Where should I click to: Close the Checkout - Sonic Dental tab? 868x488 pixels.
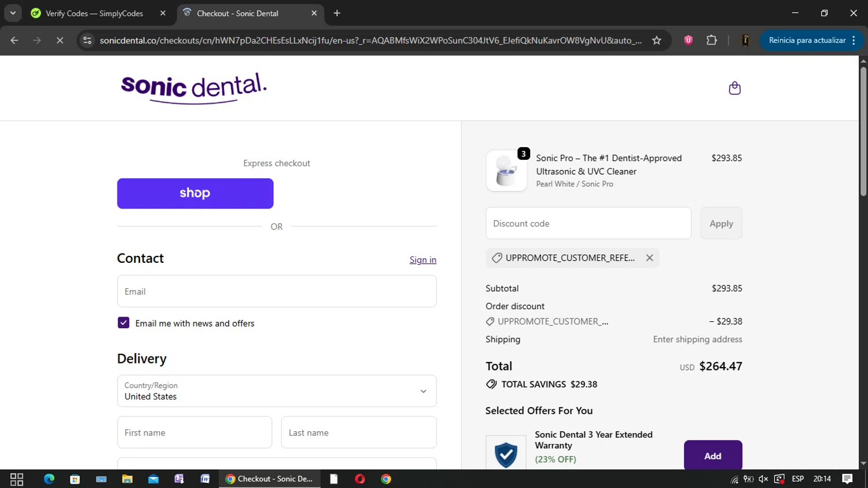point(314,13)
